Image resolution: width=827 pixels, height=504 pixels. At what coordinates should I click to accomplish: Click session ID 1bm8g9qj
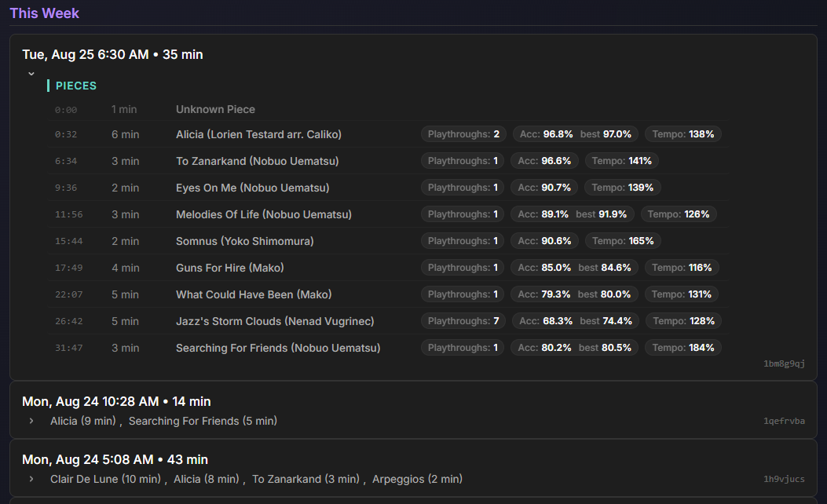784,363
